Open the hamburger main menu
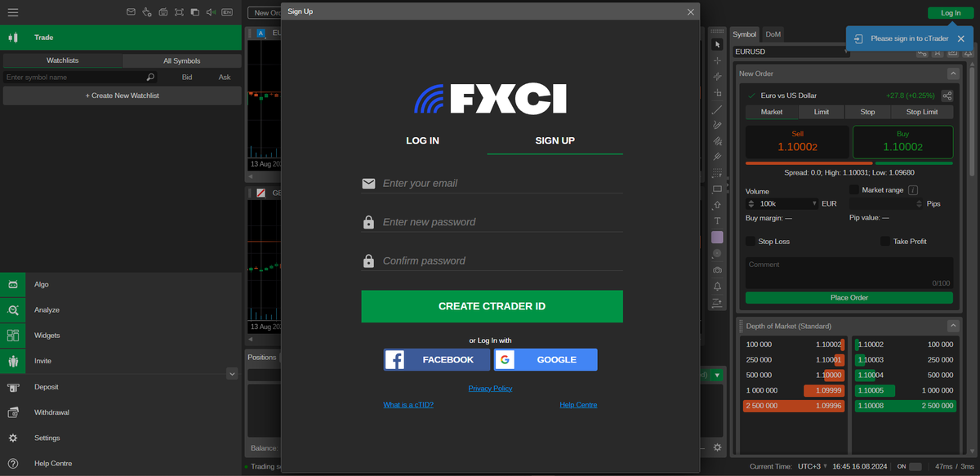The width and height of the screenshot is (980, 476). [x=13, y=12]
